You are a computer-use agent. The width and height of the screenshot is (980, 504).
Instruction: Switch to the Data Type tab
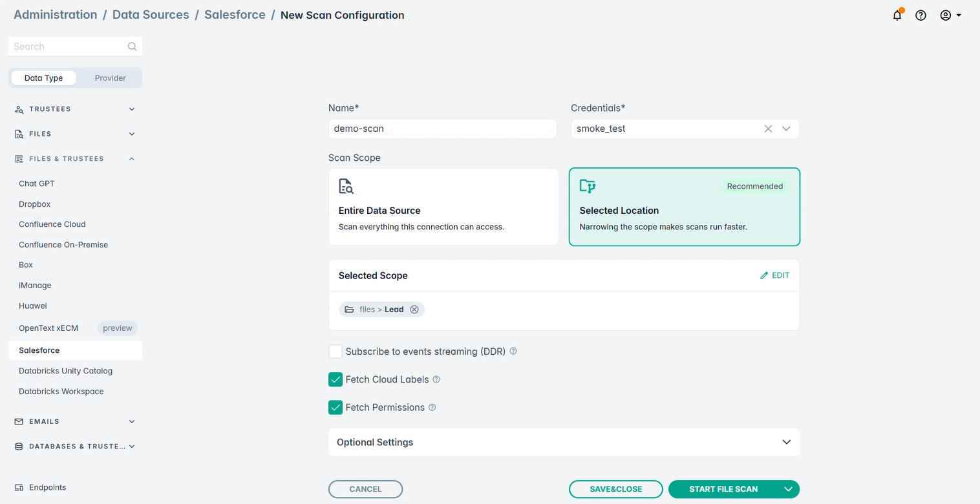pyautogui.click(x=44, y=78)
